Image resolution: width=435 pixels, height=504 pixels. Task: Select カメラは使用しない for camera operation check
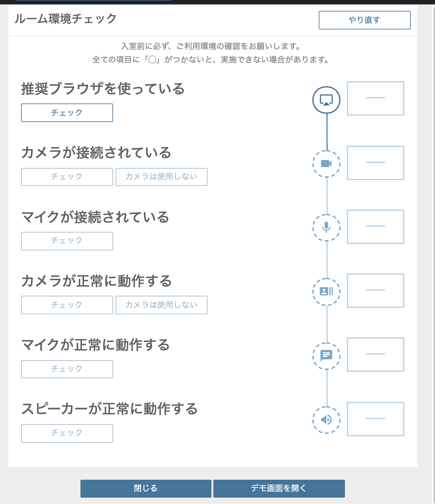click(x=161, y=305)
